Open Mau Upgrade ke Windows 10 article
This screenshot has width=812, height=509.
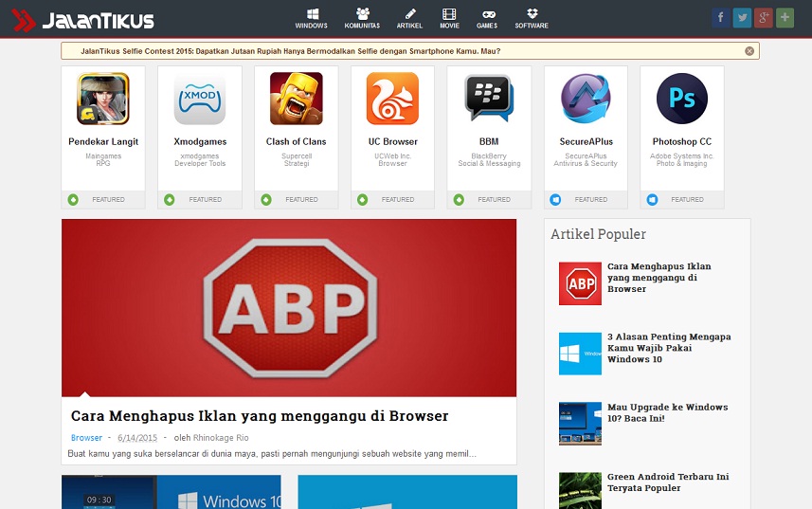tap(668, 412)
